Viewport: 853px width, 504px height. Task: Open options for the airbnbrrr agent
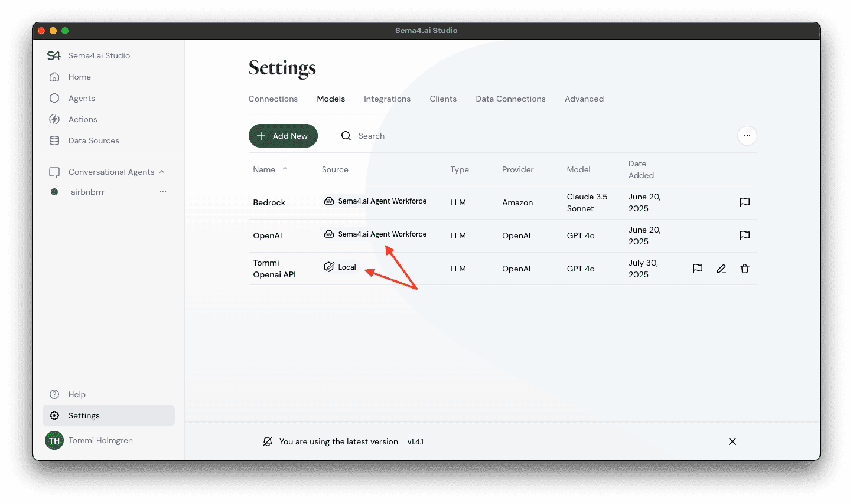[162, 191]
